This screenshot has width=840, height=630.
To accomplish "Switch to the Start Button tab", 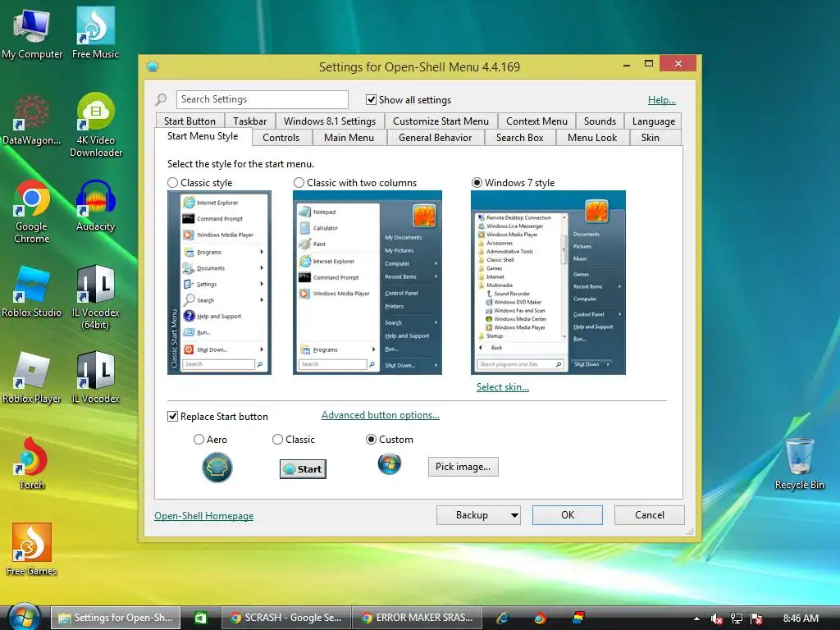I will point(189,121).
